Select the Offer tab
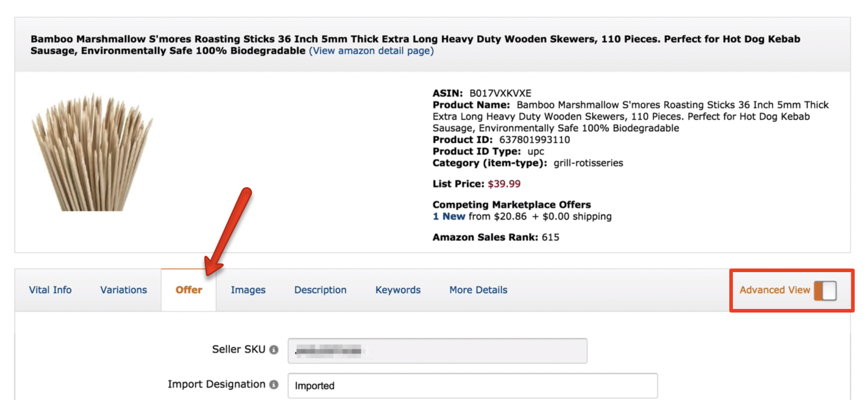Image resolution: width=868 pixels, height=400 pixels. coord(189,290)
